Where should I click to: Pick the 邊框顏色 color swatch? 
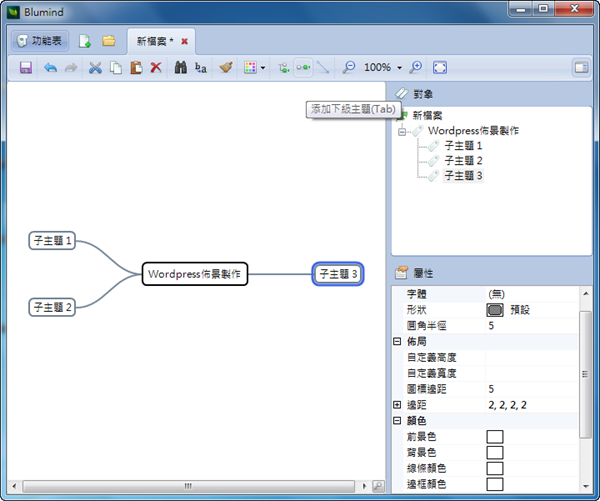pyautogui.click(x=495, y=484)
